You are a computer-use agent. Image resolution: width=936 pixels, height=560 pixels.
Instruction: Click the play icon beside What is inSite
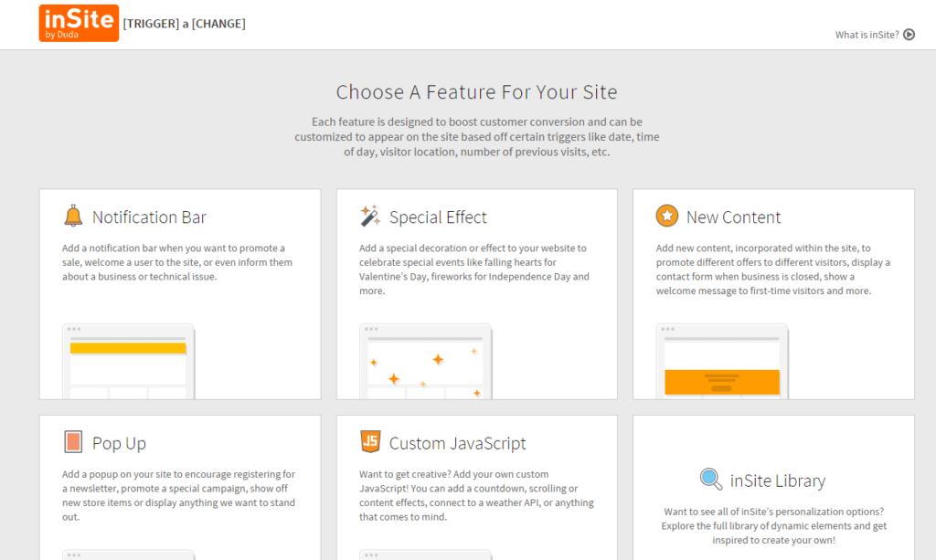pyautogui.click(x=909, y=35)
